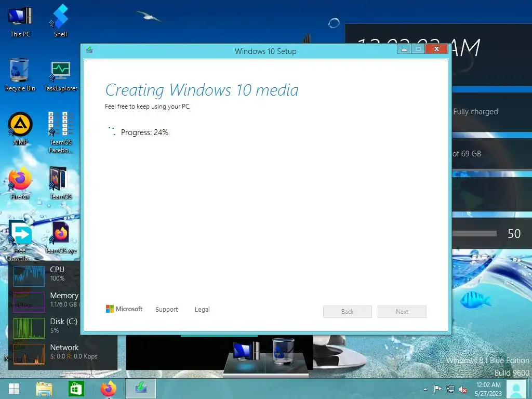Viewport: 532px width, 399px height.
Task: Click the Microsoft logo in setup
Action: click(124, 309)
